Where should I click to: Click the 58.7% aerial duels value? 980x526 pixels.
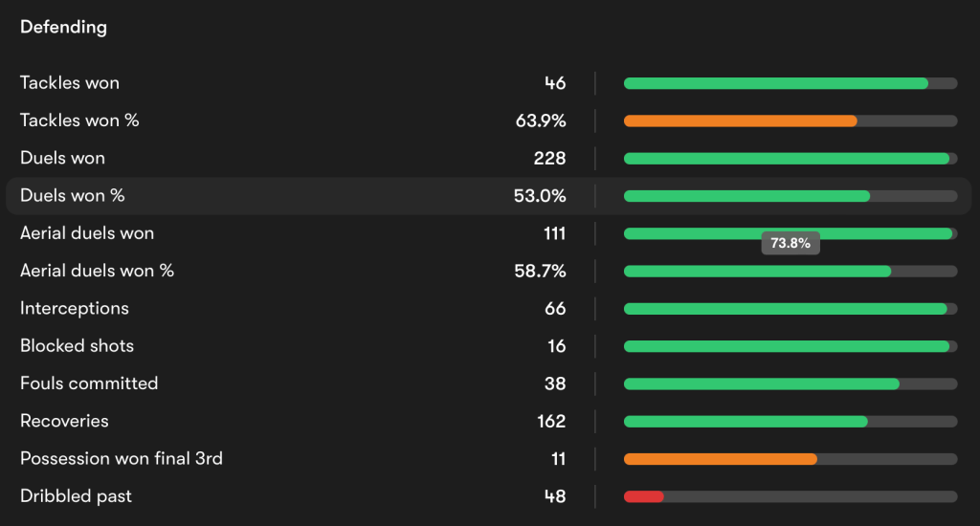[541, 271]
